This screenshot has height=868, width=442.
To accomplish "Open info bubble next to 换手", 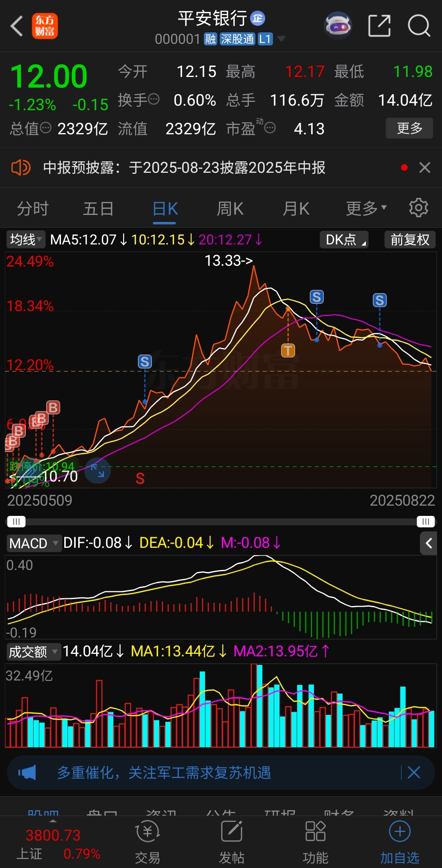I will (154, 99).
